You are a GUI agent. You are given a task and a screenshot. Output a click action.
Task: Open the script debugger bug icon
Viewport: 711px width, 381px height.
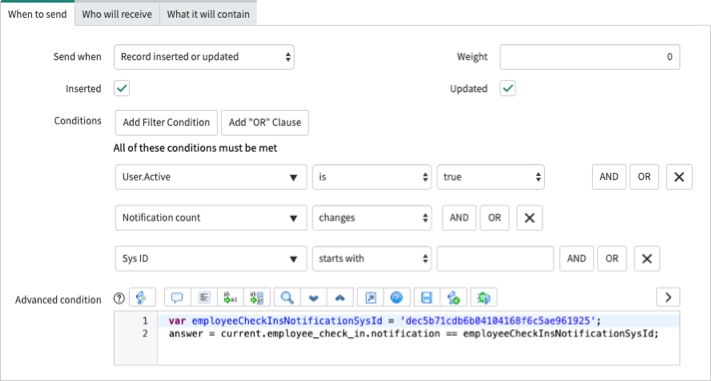pos(484,298)
